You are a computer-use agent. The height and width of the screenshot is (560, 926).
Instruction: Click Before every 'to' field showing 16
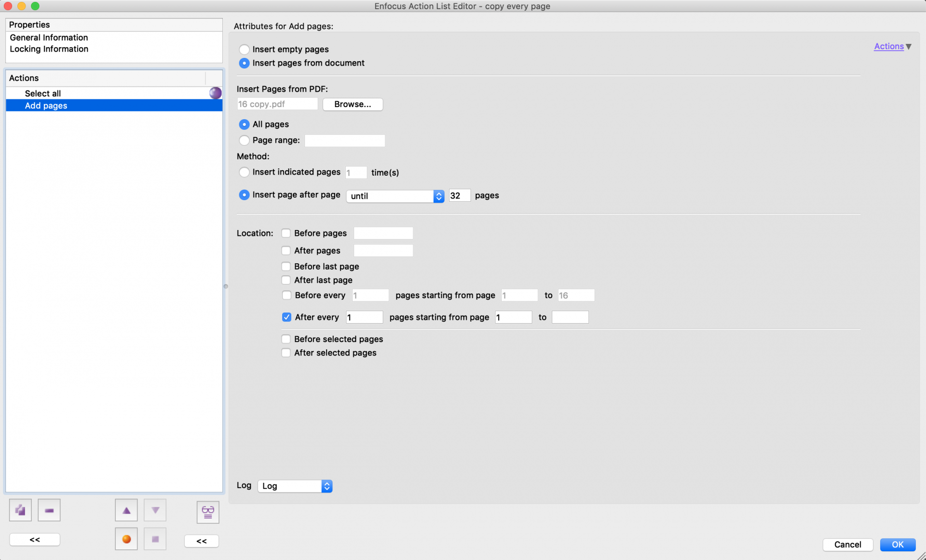[576, 295]
